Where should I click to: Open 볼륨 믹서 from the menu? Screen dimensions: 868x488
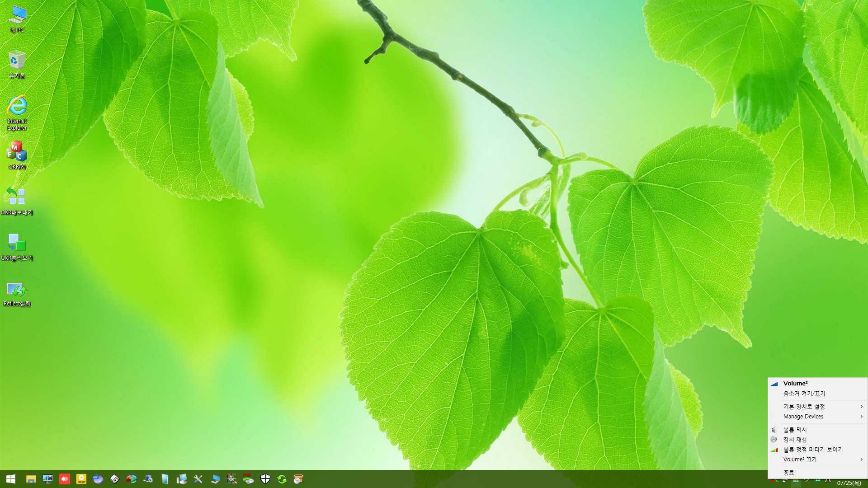pyautogui.click(x=817, y=430)
